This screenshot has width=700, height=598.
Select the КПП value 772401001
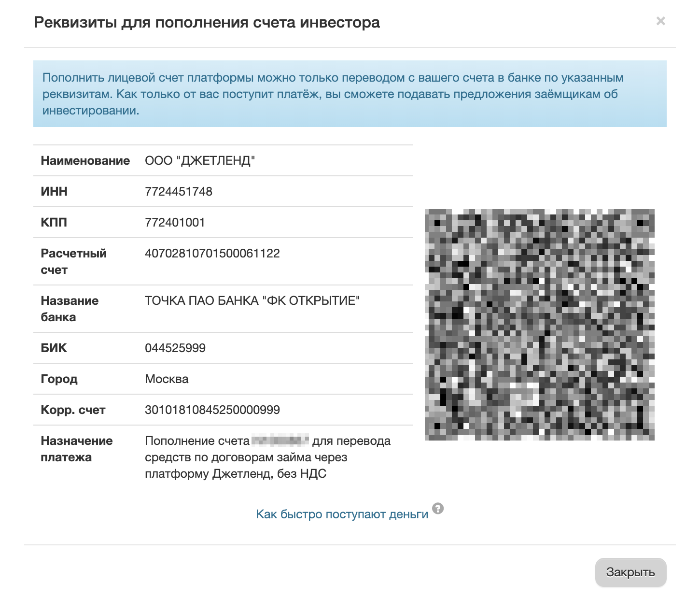175,222
